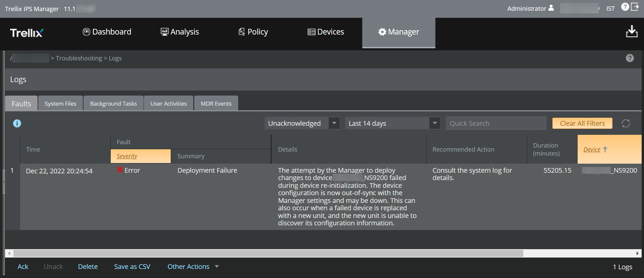Open the Analysis menu
The image size is (644, 278).
[180, 32]
